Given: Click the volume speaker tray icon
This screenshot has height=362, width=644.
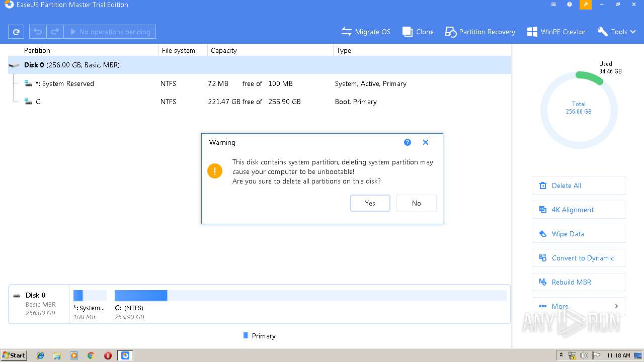Looking at the screenshot, I should tap(584, 355).
